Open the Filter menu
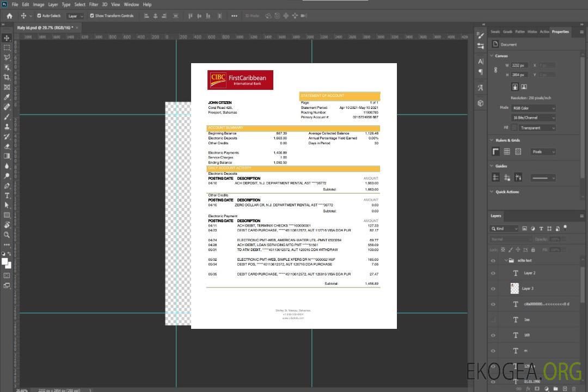 click(94, 4)
